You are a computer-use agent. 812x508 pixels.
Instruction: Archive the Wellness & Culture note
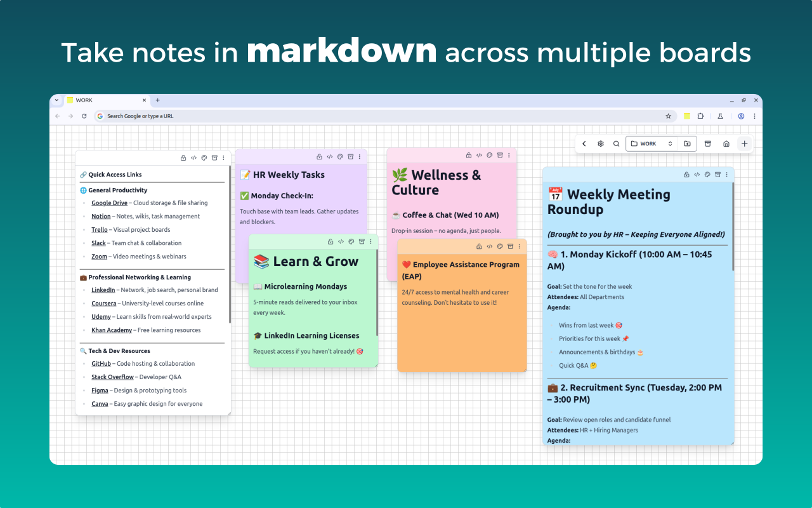(x=499, y=155)
